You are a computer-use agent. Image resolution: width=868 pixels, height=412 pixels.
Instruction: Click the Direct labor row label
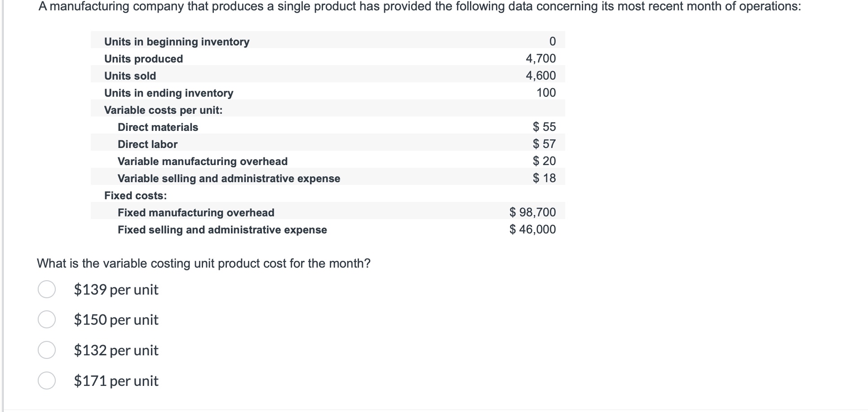point(147,144)
